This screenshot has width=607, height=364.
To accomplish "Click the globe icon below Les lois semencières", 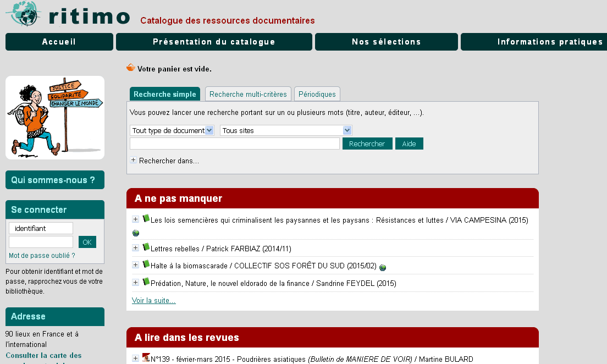I will (x=136, y=233).
